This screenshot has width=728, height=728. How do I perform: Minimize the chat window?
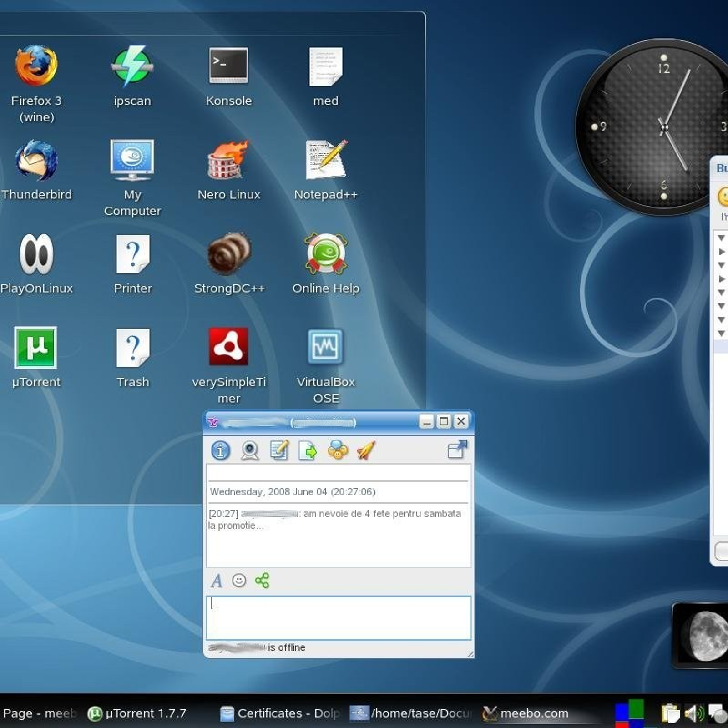[426, 422]
